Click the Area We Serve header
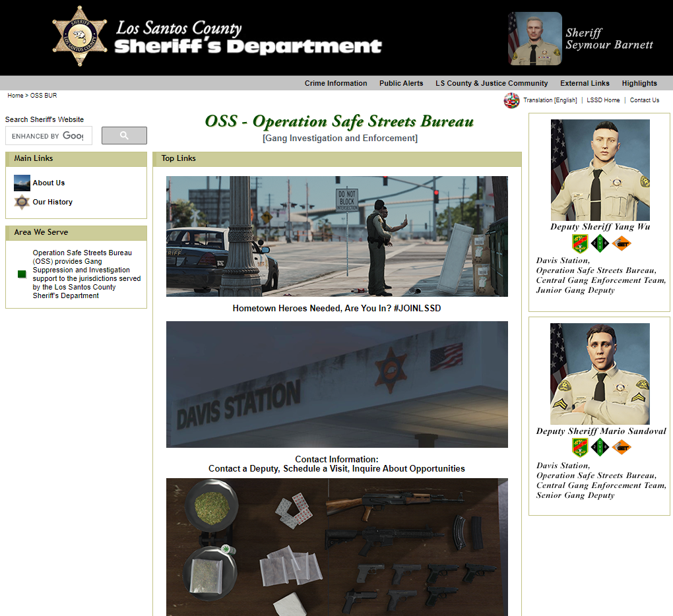Image resolution: width=673 pixels, height=616 pixels. click(x=76, y=233)
